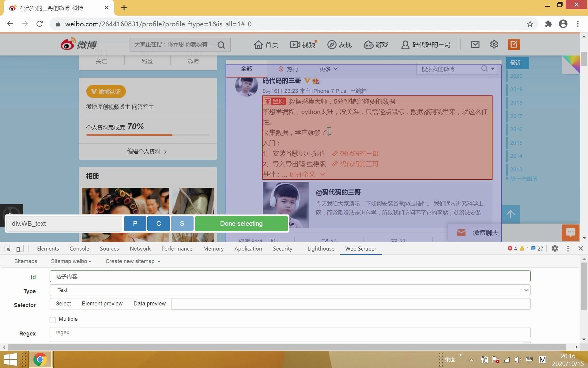Expand the dropdown arrow beside post search
The height and width of the screenshot is (368, 588).
pyautogui.click(x=493, y=69)
